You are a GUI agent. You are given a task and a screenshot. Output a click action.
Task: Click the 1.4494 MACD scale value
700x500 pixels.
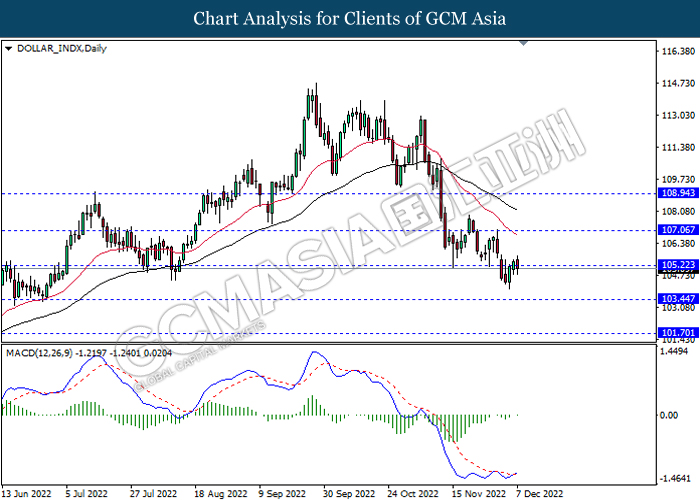click(674, 351)
